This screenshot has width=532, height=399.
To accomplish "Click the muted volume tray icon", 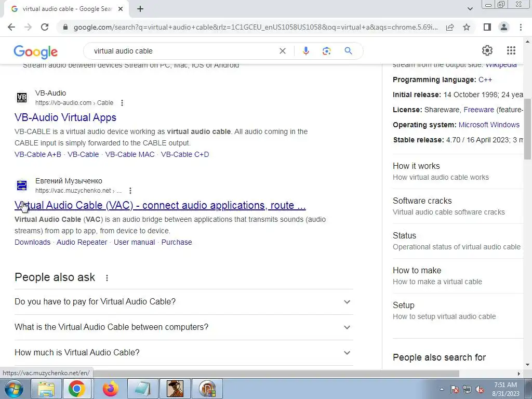I will tap(480, 390).
